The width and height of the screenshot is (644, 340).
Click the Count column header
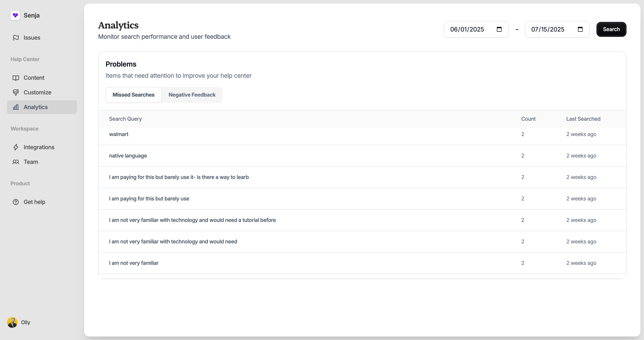(528, 119)
